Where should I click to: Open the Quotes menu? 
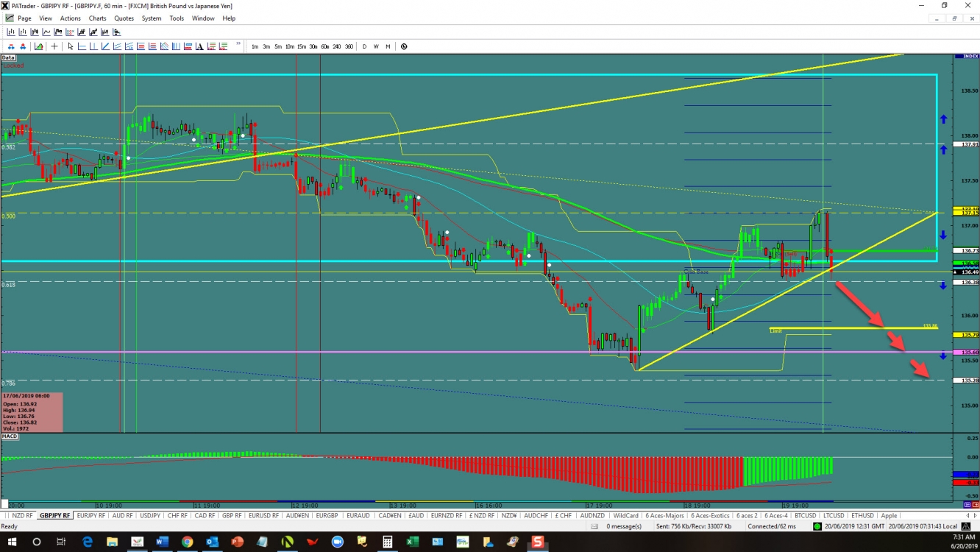click(124, 18)
